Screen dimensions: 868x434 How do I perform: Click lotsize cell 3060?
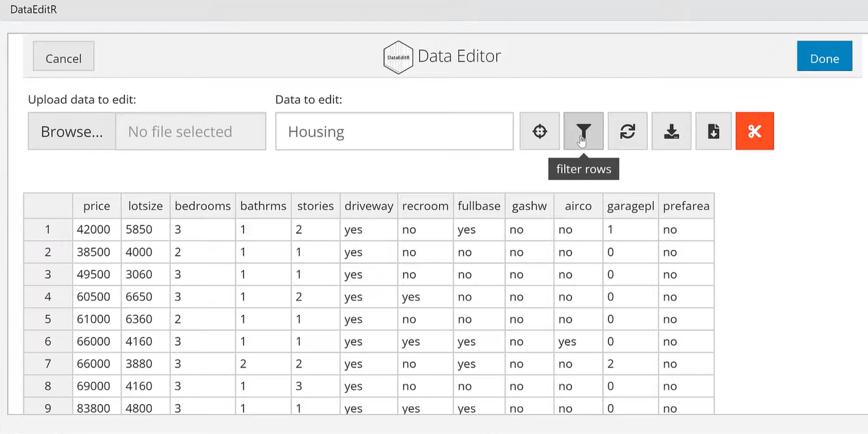146,274
